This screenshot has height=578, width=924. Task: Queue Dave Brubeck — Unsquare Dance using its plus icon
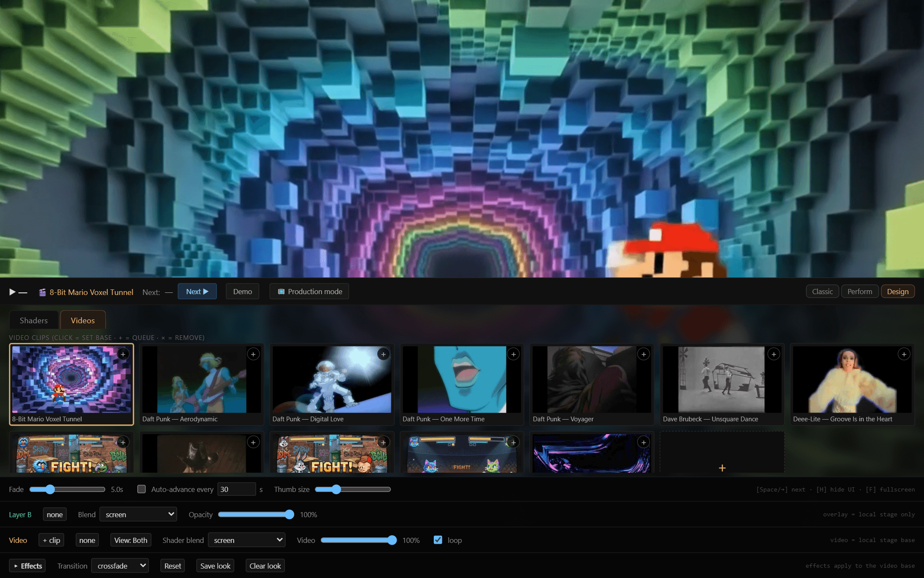[773, 354]
